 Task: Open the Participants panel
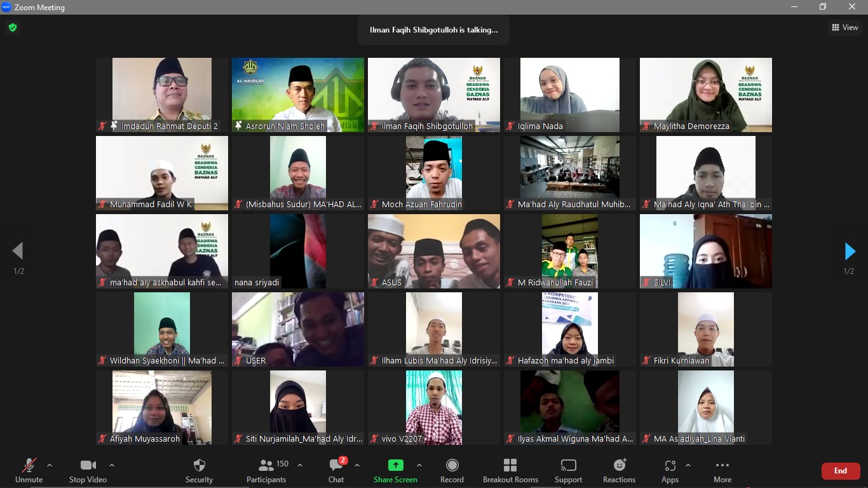pos(267,471)
